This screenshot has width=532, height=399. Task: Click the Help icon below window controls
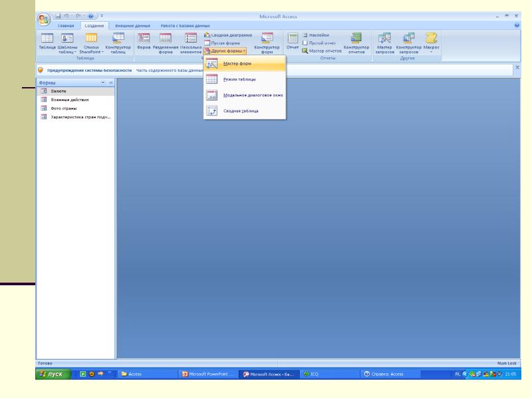click(517, 25)
